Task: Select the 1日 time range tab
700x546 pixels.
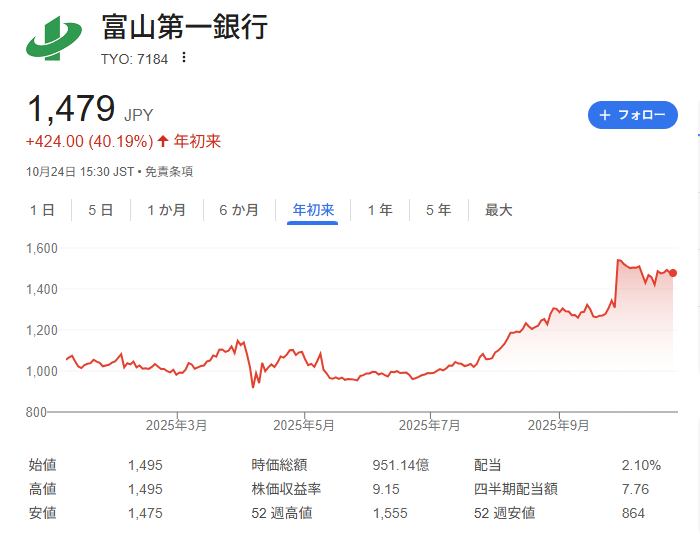Action: [x=42, y=210]
